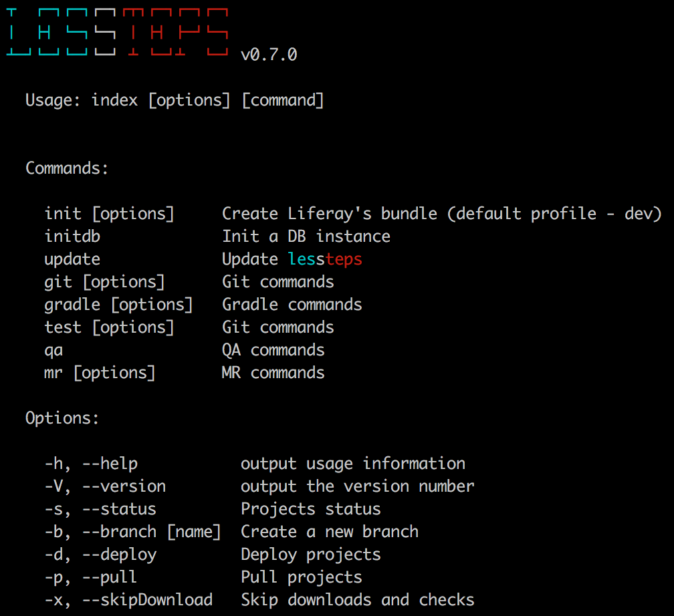
Task: Click the 'Commands:' heading
Action: point(67,168)
